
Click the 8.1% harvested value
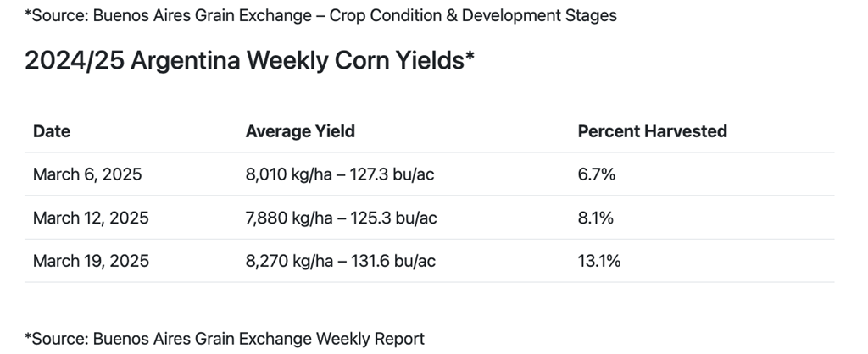point(595,218)
